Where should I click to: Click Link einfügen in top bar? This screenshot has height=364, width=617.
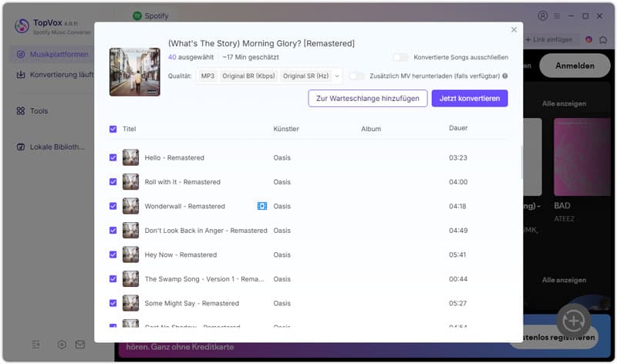(x=548, y=40)
